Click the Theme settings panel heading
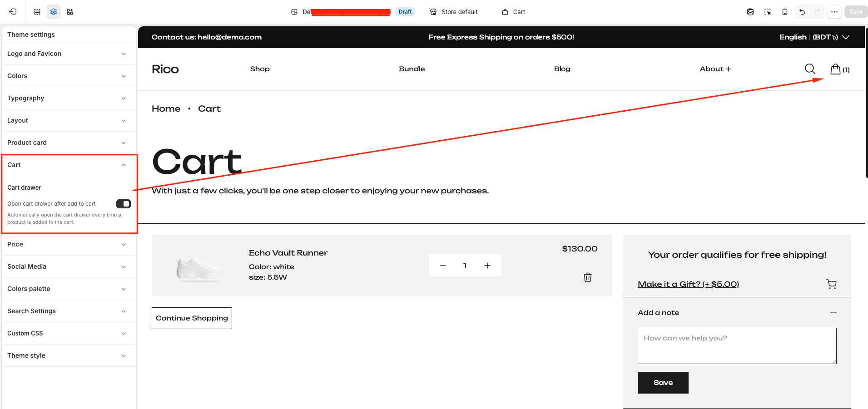Viewport: 868px width, 409px height. (31, 34)
